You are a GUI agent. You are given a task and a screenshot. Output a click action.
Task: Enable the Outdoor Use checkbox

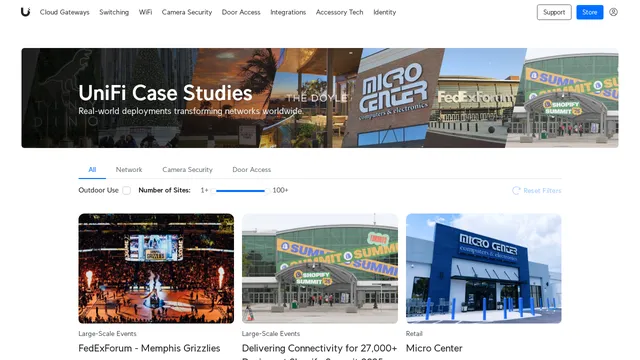[x=127, y=190]
